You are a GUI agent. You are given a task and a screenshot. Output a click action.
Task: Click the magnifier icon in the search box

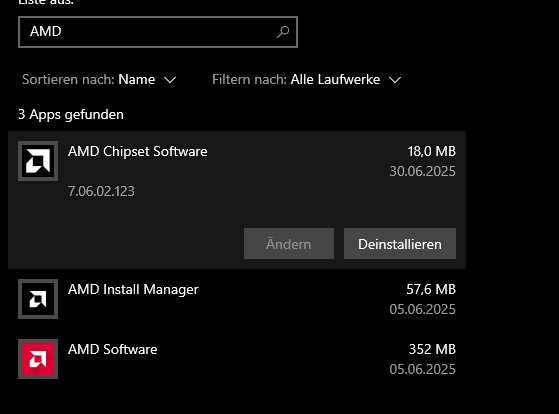click(283, 32)
